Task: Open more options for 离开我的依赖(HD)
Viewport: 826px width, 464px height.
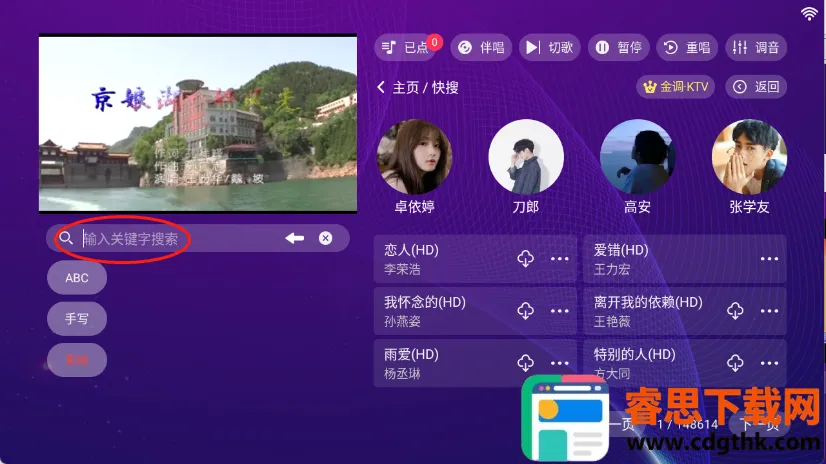Action: coord(769,311)
